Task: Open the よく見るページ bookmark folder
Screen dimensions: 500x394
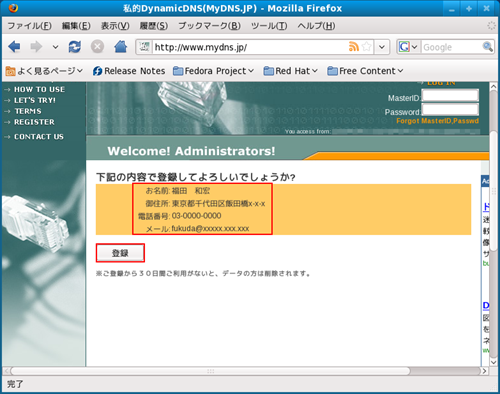Action: pos(44,71)
